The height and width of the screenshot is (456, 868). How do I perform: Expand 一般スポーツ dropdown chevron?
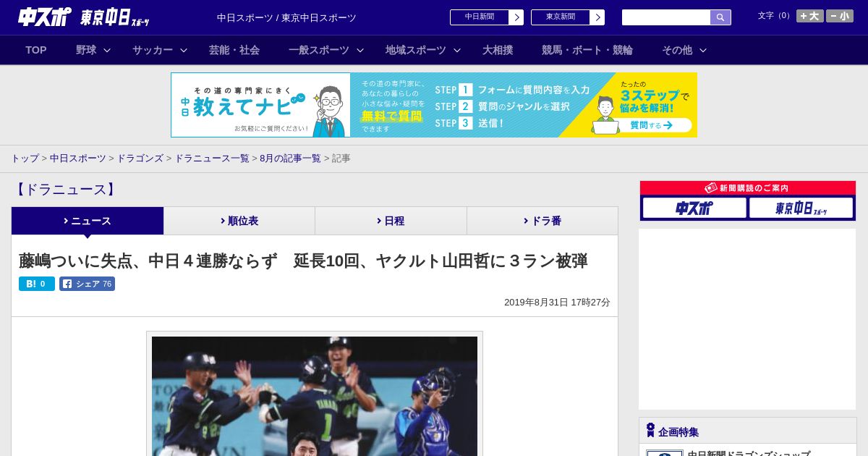click(x=360, y=50)
